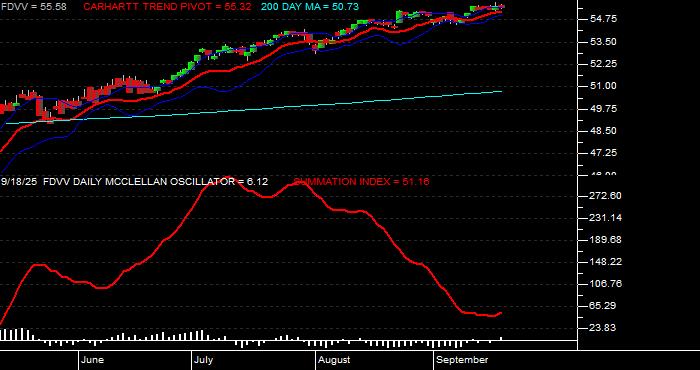Select the July month label
Screen dimensions: 700x370
(x=204, y=360)
